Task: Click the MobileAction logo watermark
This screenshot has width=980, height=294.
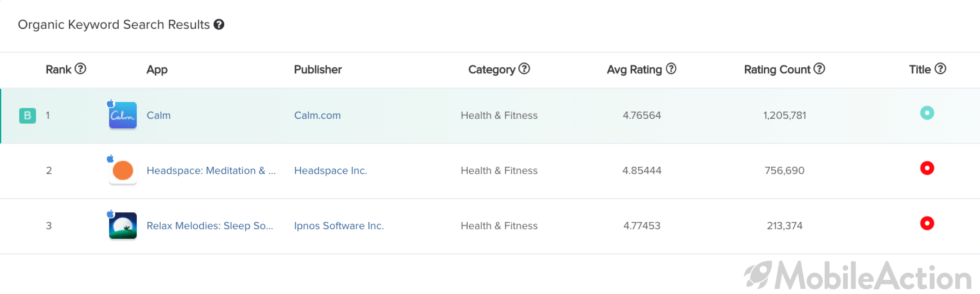Action: click(x=858, y=276)
